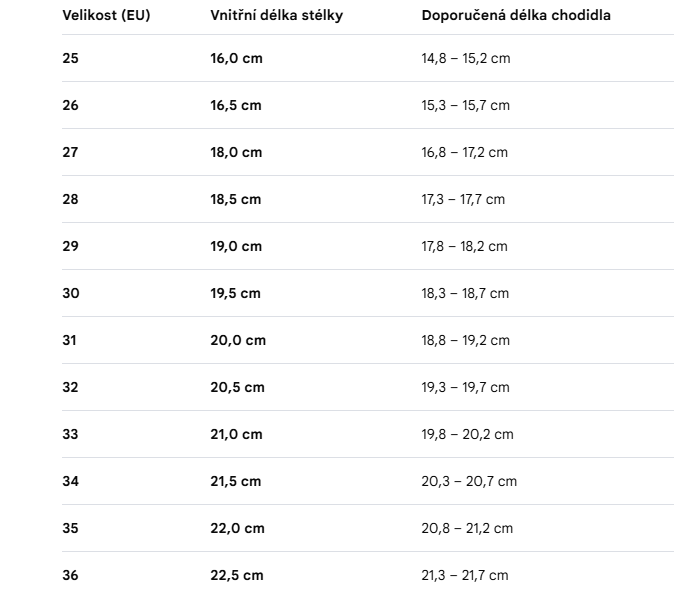Click the 22,0 cm insole value
This screenshot has height=608, width=674.
click(237, 528)
